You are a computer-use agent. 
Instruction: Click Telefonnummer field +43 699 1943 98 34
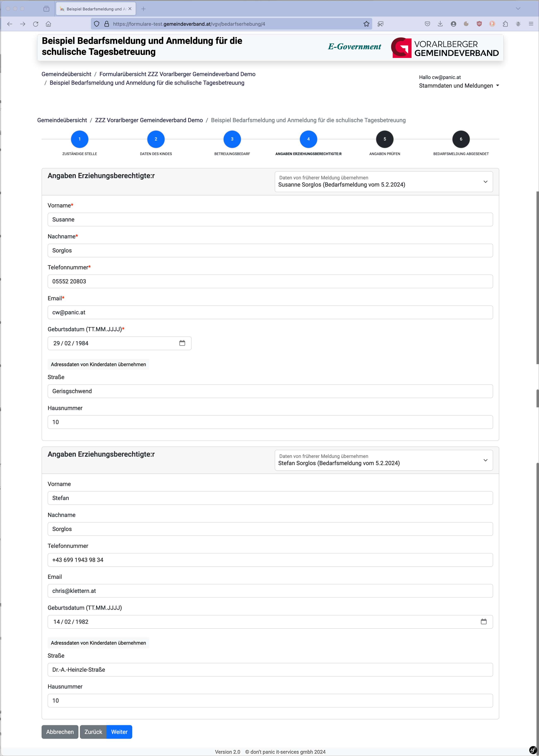270,560
